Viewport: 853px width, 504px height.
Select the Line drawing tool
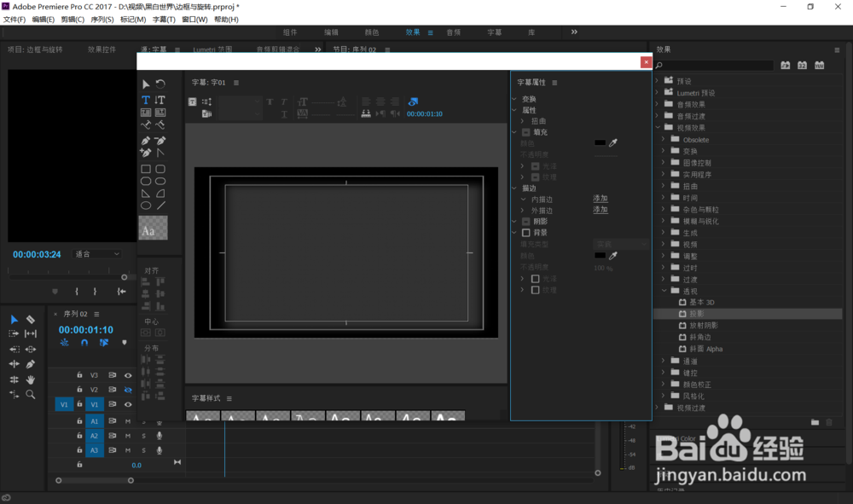160,206
